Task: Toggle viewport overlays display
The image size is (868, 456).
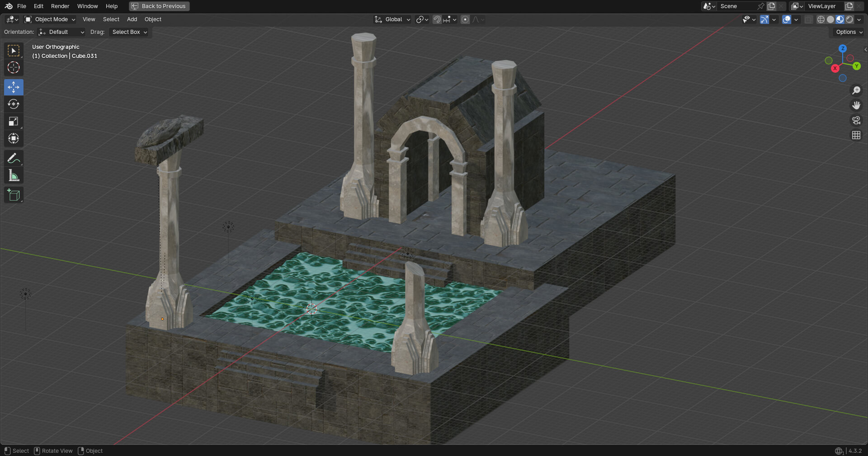Action: pos(787,19)
